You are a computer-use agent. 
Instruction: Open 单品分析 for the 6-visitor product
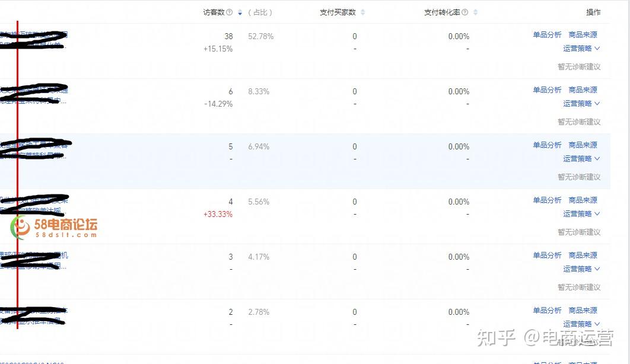(547, 90)
